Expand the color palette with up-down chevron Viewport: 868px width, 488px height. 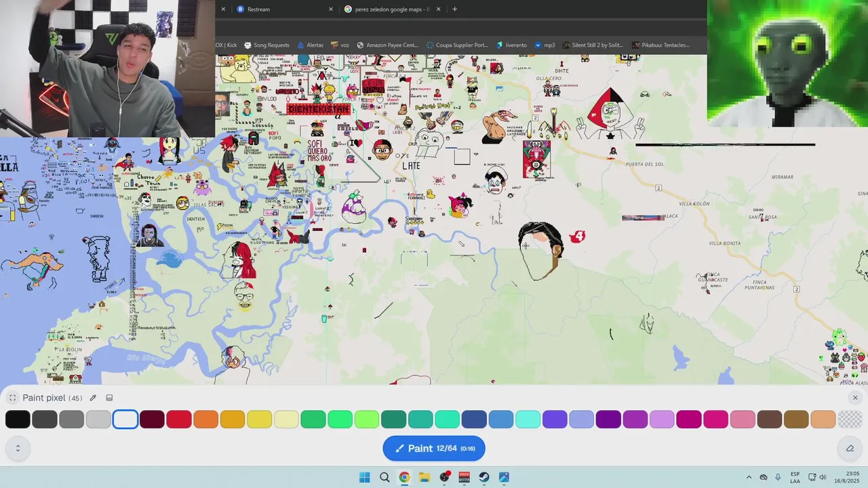pos(18,448)
